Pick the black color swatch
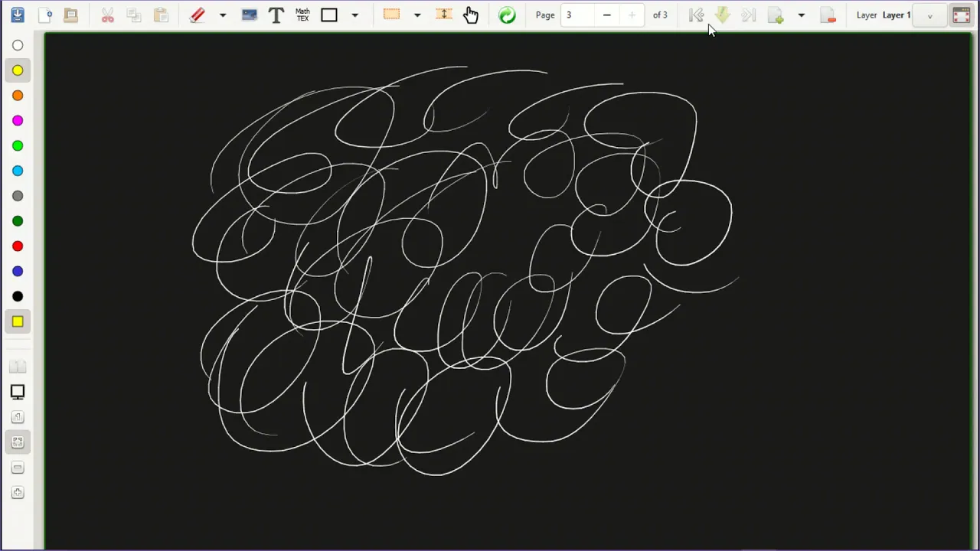 coord(18,296)
